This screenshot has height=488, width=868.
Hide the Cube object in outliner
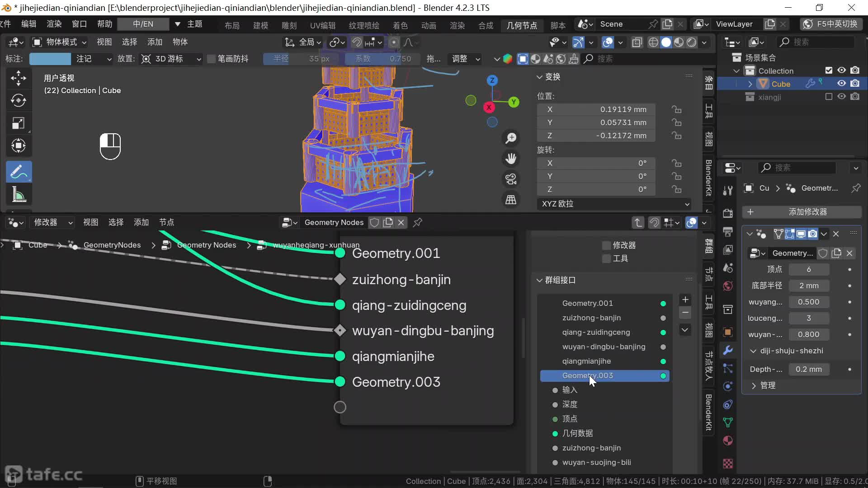[841, 84]
